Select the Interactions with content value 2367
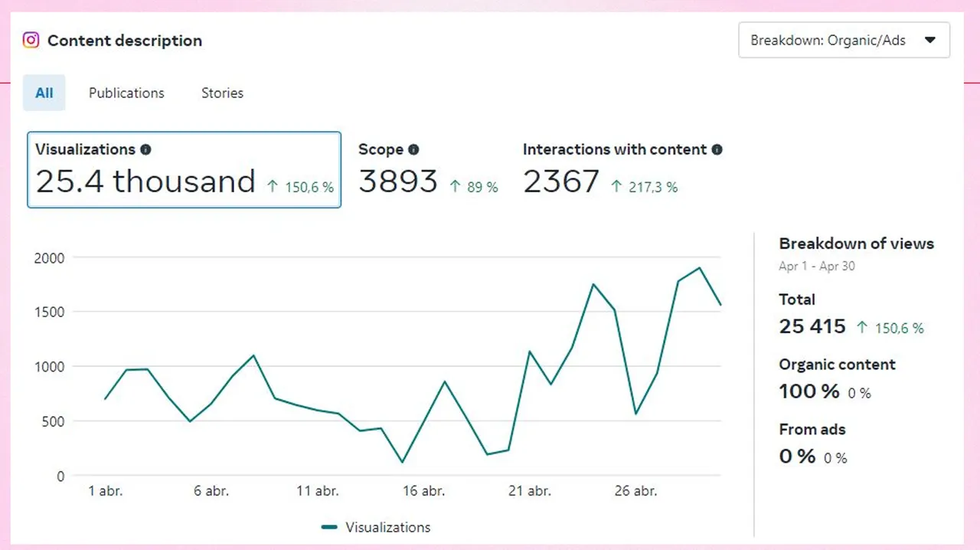The width and height of the screenshot is (980, 550). (x=561, y=182)
